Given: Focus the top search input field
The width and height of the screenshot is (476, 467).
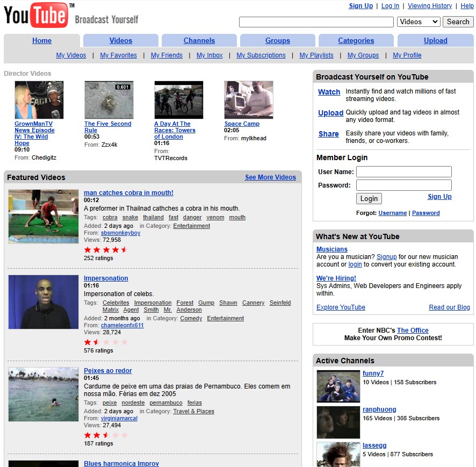Looking at the screenshot, I should (x=316, y=22).
